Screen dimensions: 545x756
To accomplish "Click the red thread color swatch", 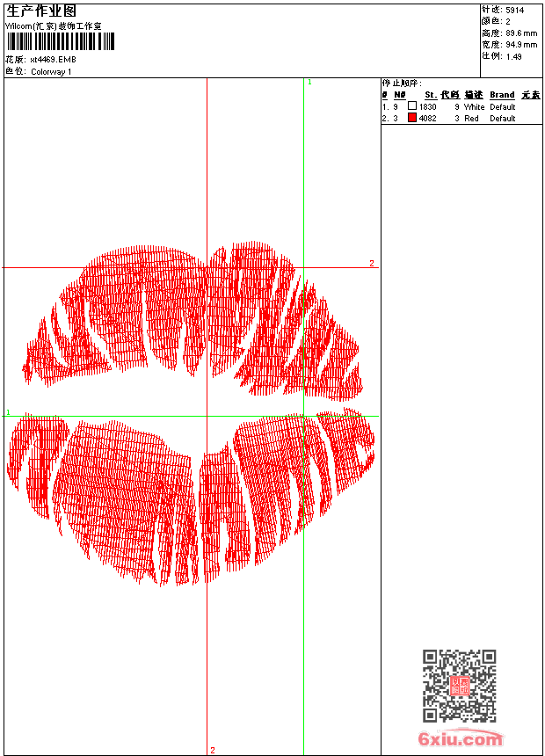I will (412, 117).
